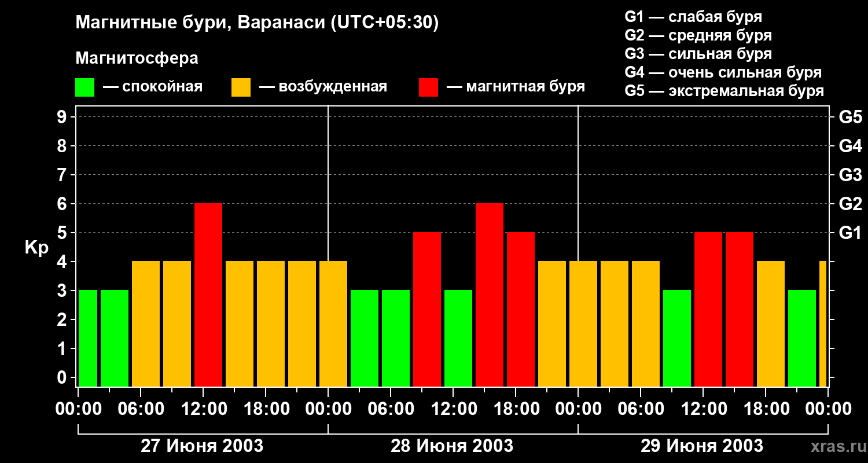The height and width of the screenshot is (463, 868).
Task: Click the 'G1 — слабая буря' legend line
Action: (x=693, y=16)
